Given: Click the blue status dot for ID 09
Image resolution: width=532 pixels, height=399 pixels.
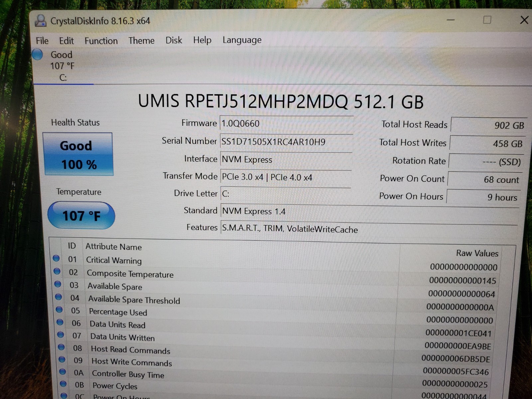Looking at the screenshot, I should (x=62, y=359).
